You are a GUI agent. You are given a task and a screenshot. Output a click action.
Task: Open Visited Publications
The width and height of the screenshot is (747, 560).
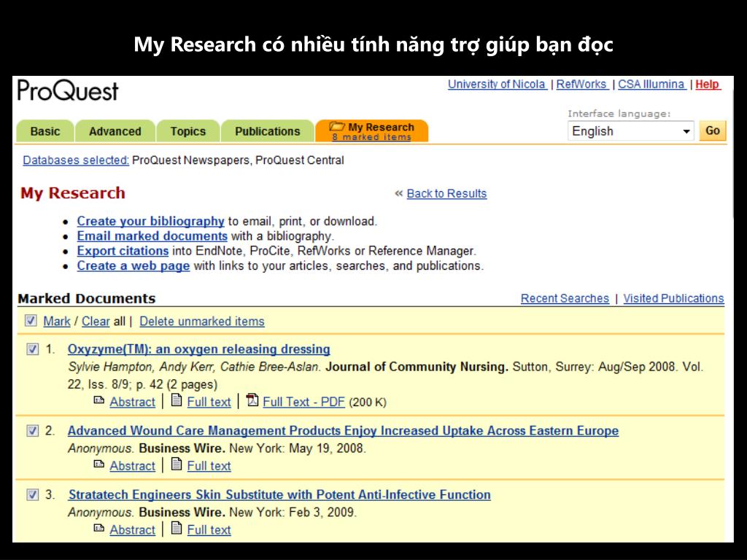(x=673, y=298)
